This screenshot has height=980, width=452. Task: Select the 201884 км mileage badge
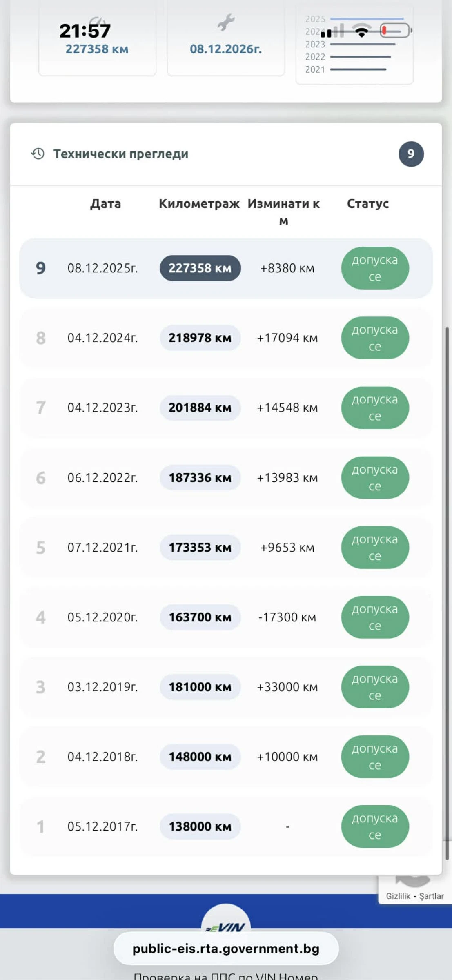pyautogui.click(x=200, y=408)
